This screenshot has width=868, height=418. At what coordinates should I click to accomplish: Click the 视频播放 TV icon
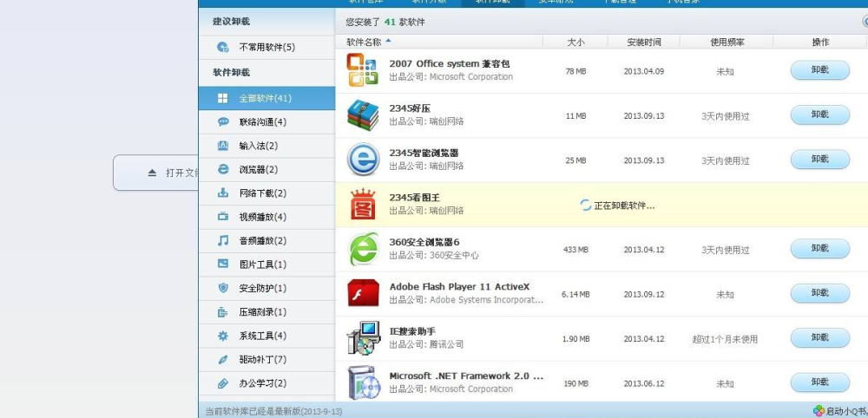[x=223, y=217]
